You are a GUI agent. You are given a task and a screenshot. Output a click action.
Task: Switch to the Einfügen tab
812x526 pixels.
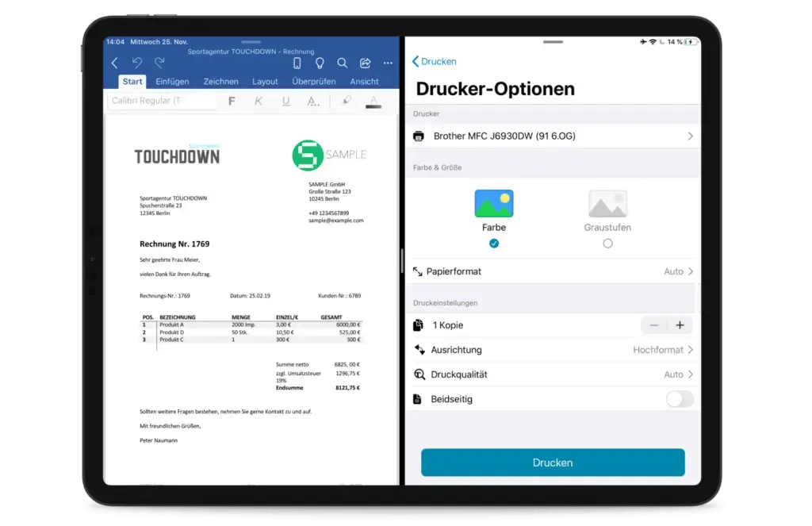pos(172,82)
